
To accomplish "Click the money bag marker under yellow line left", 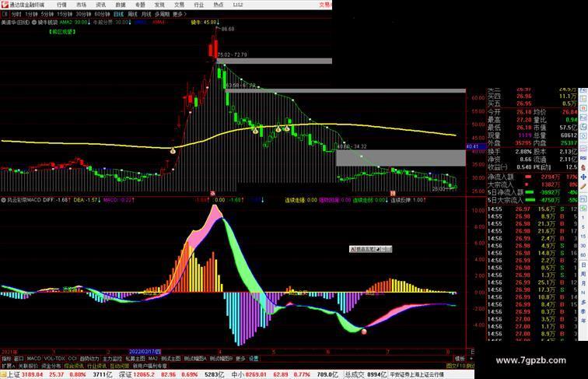I will (173, 151).
